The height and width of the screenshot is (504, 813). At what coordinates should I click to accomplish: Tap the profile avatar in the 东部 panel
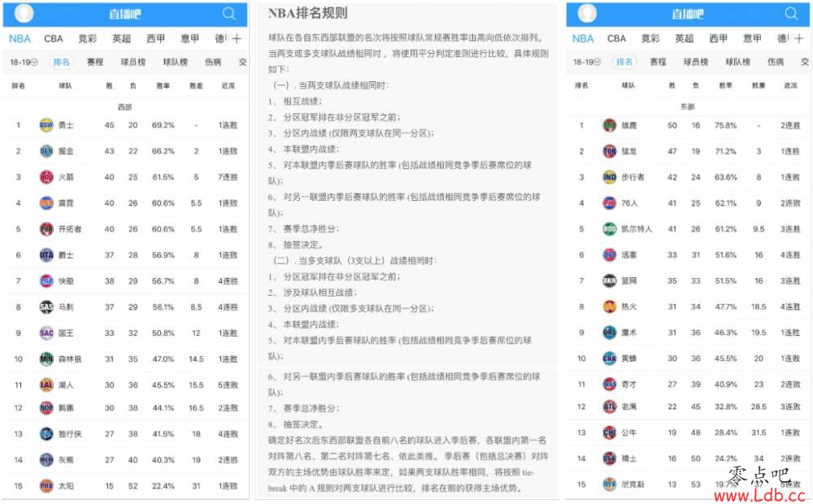coord(587,14)
